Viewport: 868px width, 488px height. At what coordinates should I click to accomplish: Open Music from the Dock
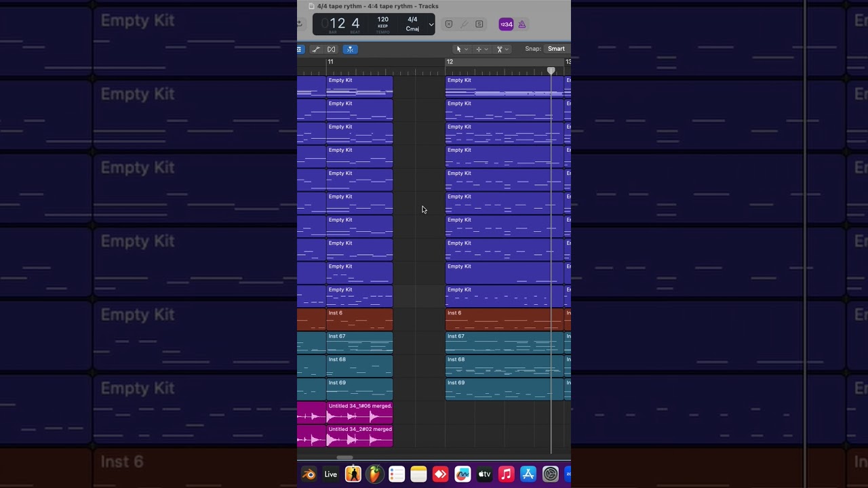pyautogui.click(x=507, y=474)
